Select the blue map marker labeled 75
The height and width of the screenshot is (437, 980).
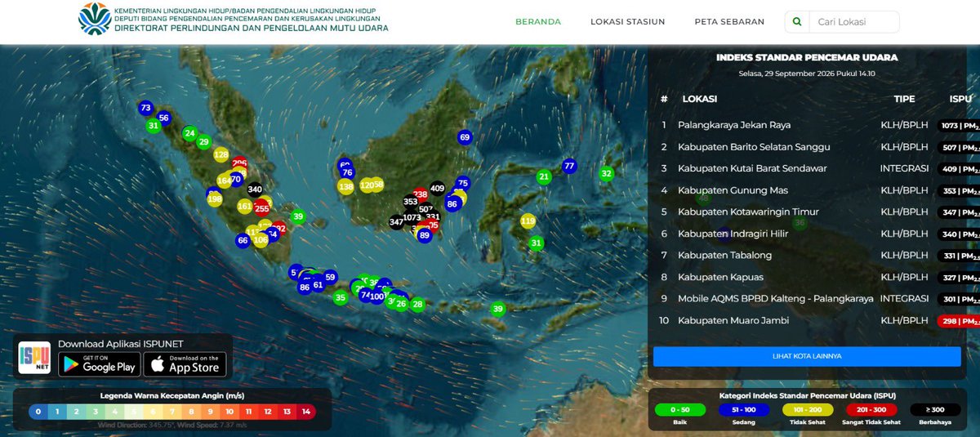463,183
